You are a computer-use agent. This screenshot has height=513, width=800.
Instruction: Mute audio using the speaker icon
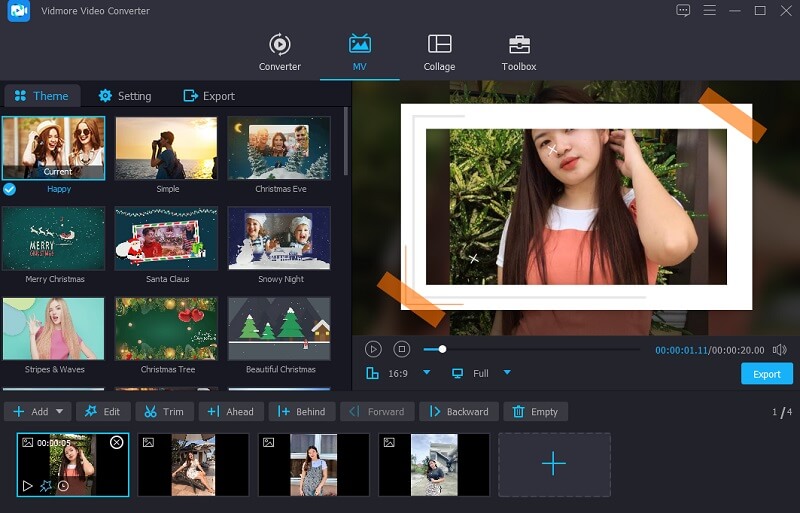pyautogui.click(x=779, y=350)
